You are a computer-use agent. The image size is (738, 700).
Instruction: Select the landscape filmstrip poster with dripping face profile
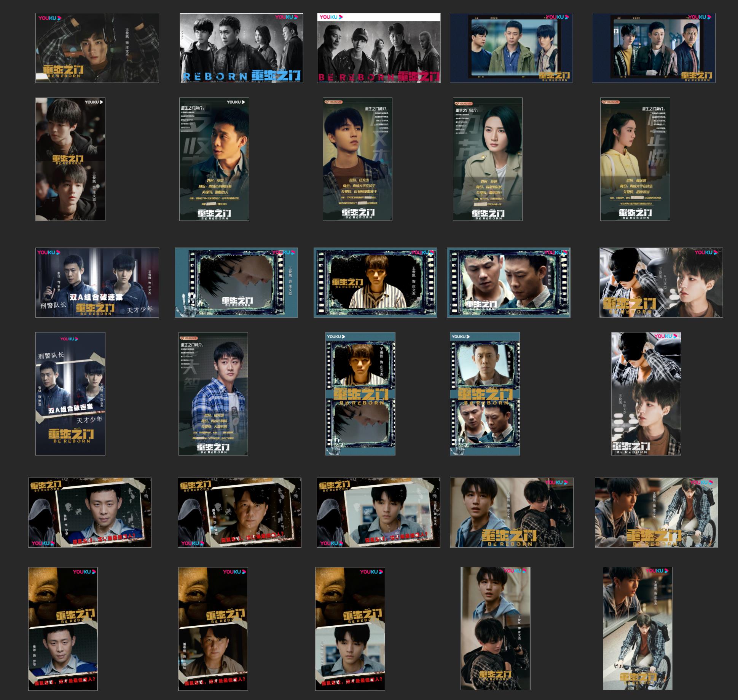236,283
